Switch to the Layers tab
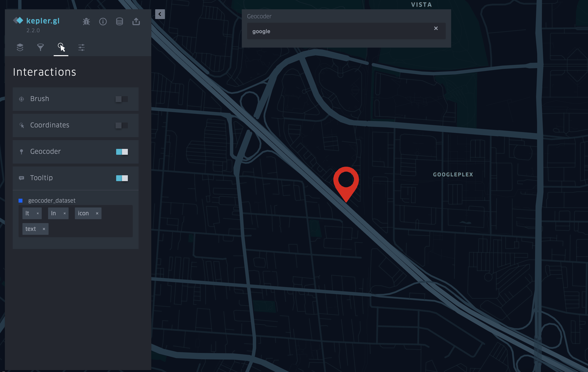Viewport: 588px width, 372px height. 20,47
